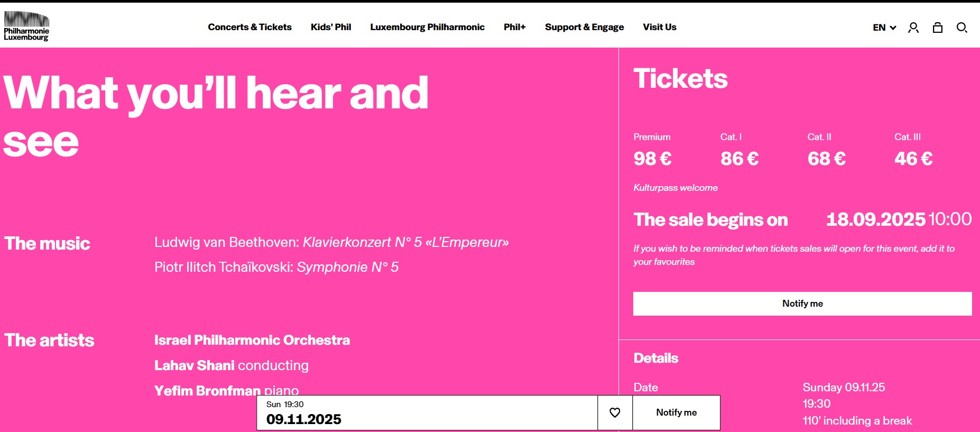The height and width of the screenshot is (432, 980).
Task: Click the Tchaïkovski Symphonie N° 5 entry
Action: [276, 267]
